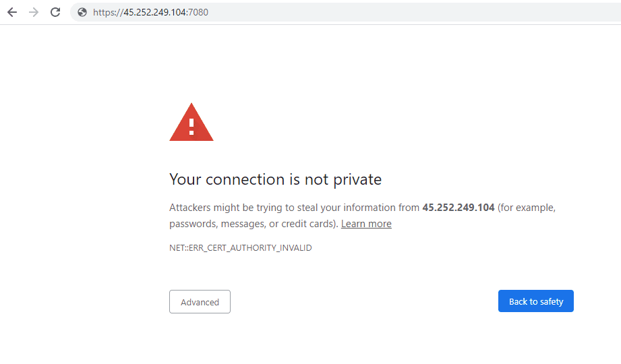Click the red warning triangle icon
Screen dimensions: 621x364
click(191, 123)
